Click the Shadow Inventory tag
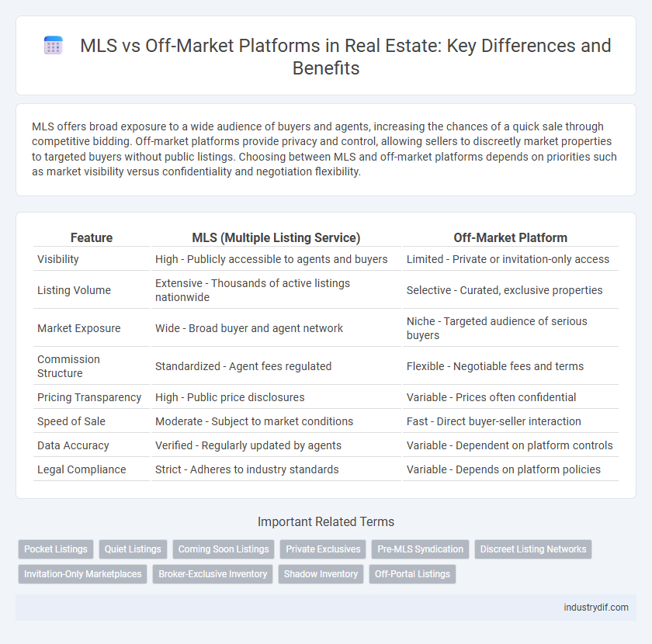652x644 pixels. pyautogui.click(x=321, y=574)
